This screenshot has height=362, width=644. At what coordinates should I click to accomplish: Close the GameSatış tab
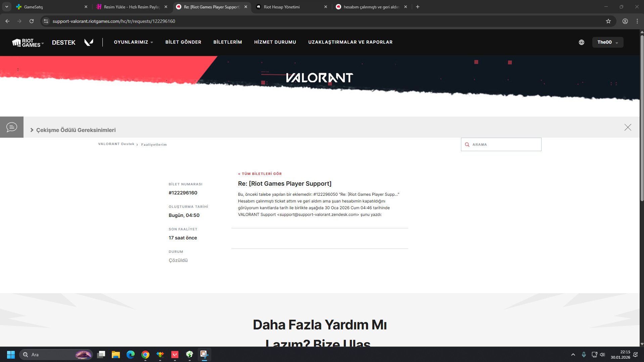pos(86,7)
